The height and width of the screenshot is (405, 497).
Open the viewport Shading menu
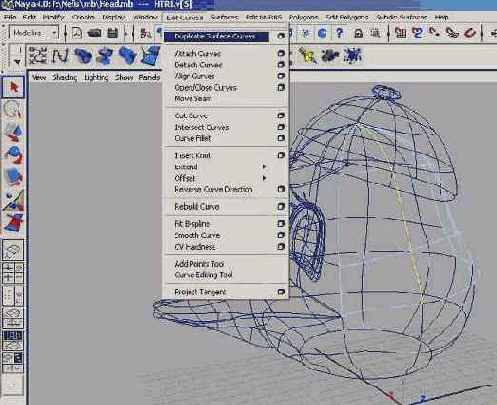pyautogui.click(x=65, y=77)
